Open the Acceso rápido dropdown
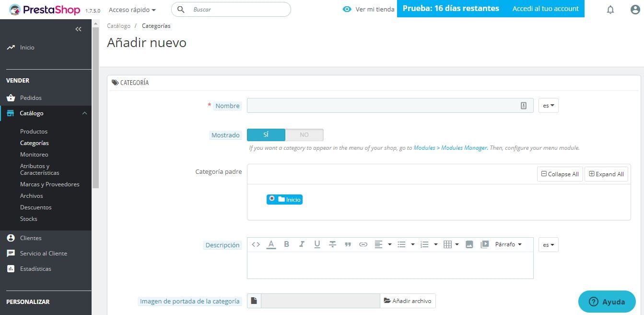 pos(130,9)
